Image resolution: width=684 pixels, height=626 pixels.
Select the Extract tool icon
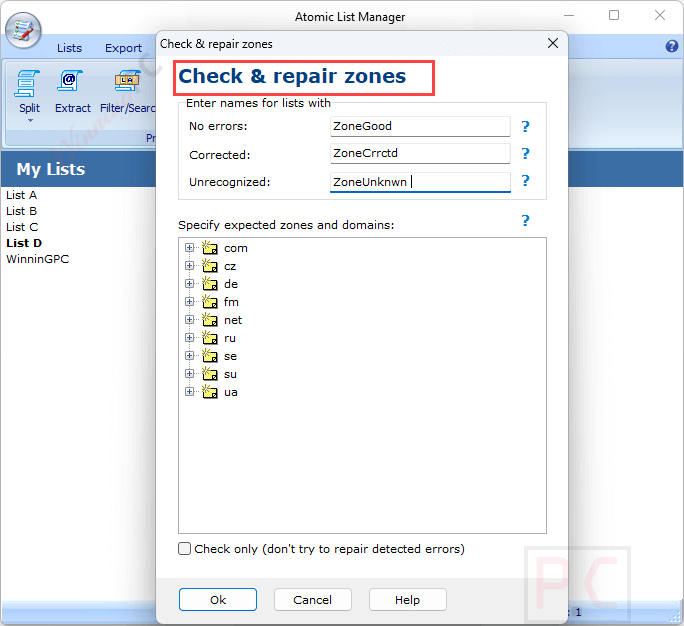tap(70, 81)
